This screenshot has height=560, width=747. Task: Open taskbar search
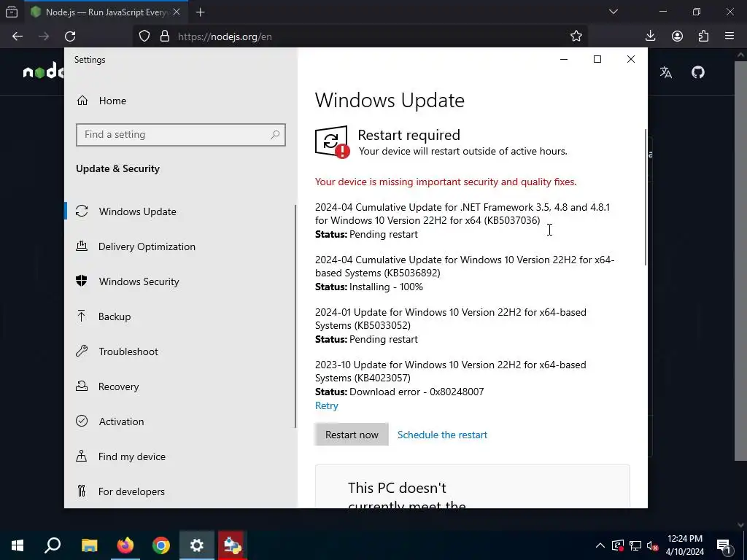tap(53, 545)
